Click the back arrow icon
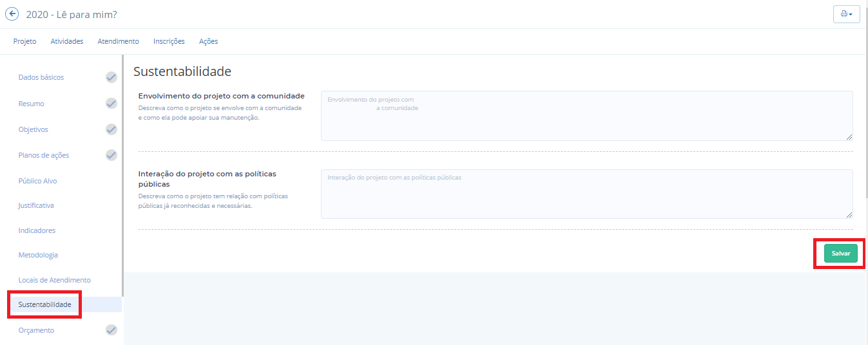 12,14
